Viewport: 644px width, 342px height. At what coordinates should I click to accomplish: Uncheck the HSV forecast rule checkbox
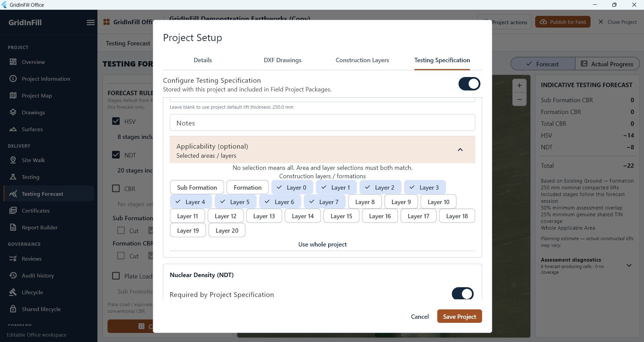coord(116,121)
